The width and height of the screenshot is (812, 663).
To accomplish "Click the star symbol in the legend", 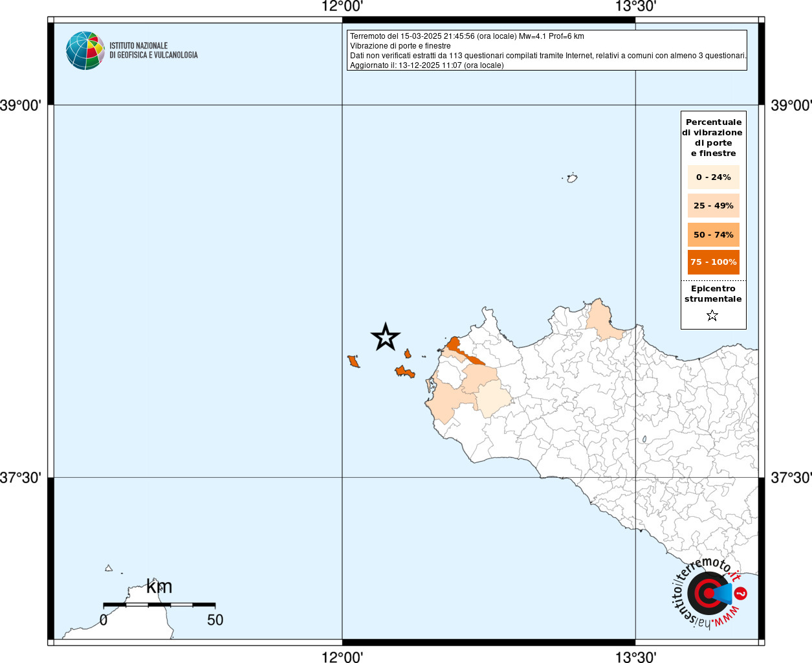I will click(712, 316).
